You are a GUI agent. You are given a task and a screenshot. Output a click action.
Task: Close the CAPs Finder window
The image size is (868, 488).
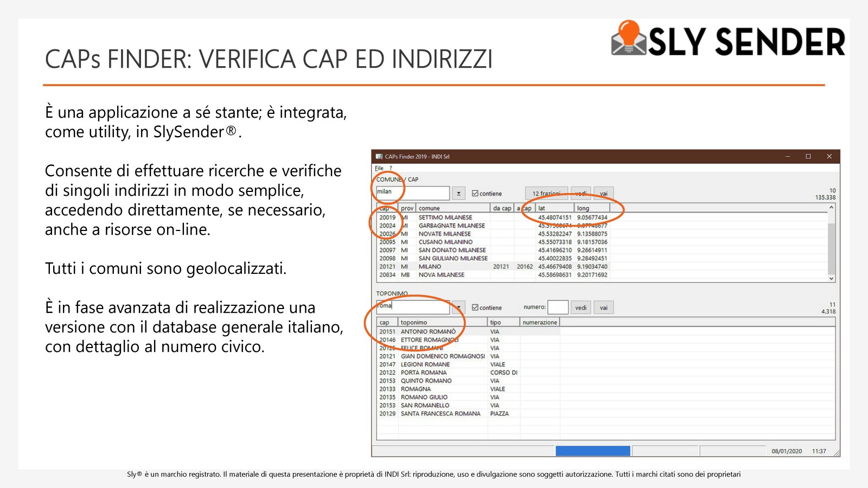click(x=829, y=157)
